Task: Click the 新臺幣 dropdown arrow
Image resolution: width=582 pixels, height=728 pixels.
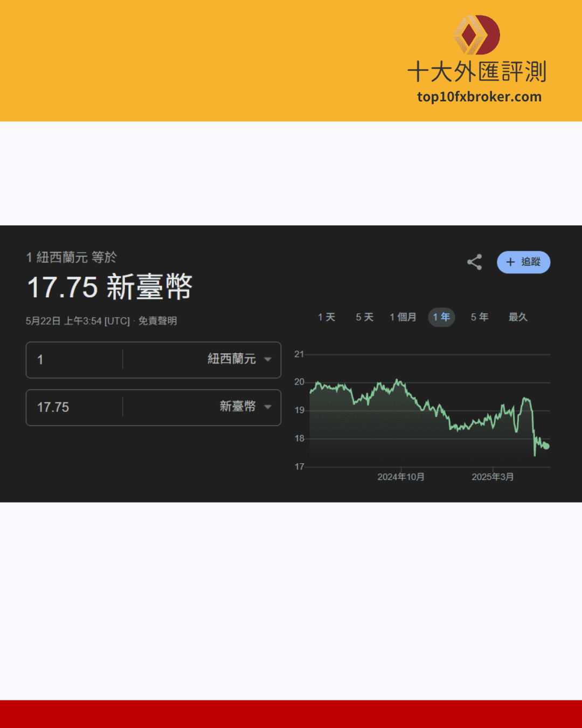Action: [x=268, y=407]
